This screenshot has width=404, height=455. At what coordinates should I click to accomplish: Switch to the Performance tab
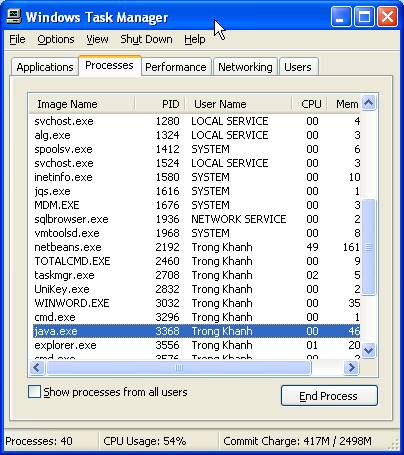[x=176, y=67]
